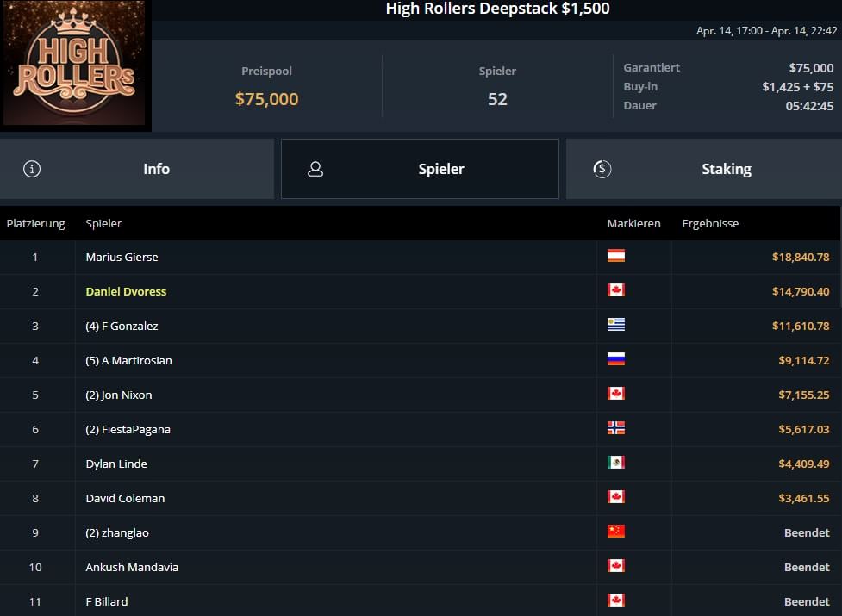842x616 pixels.
Task: Click the Mexican flag for Dylan Linde
Action: [615, 463]
